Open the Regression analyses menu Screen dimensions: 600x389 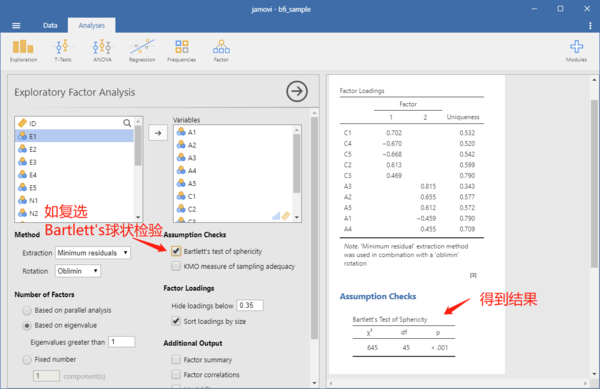(142, 51)
